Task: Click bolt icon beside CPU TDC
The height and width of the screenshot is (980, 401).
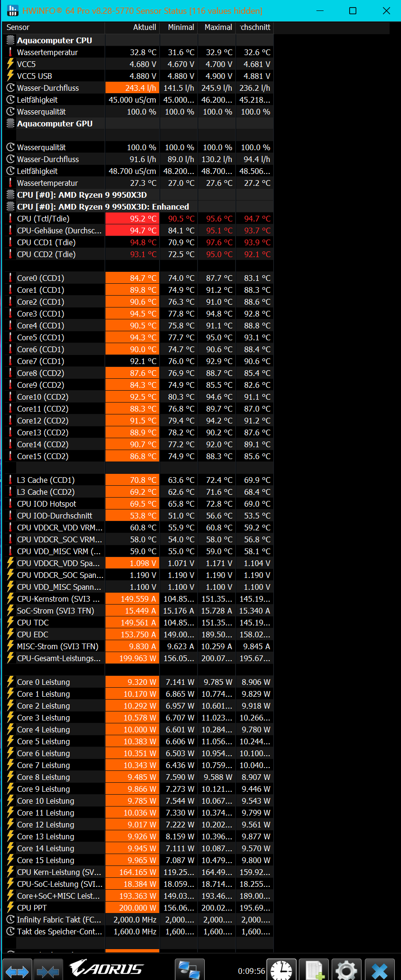Action: tap(10, 623)
